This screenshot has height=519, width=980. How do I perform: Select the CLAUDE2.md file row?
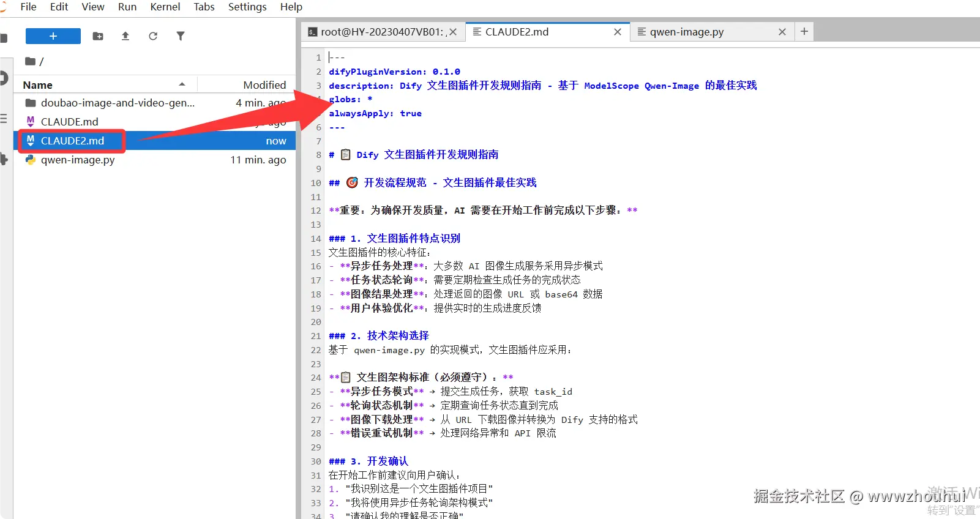pyautogui.click(x=155, y=141)
